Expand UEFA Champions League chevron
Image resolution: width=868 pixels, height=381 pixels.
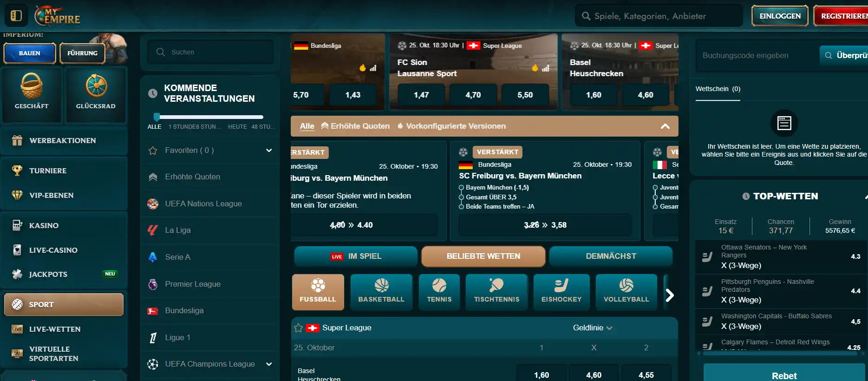click(269, 364)
